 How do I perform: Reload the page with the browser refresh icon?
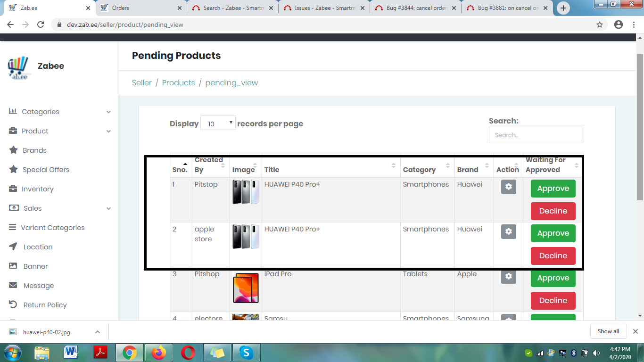click(41, 25)
